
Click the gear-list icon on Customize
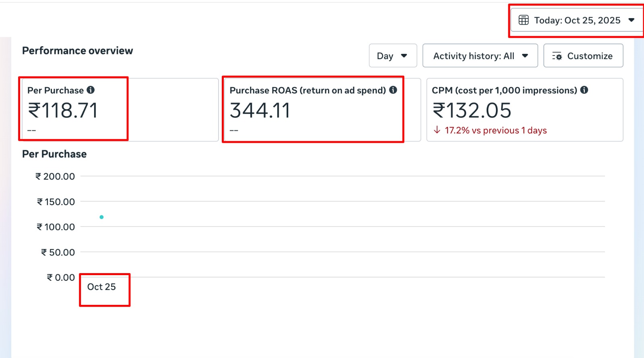(x=557, y=56)
